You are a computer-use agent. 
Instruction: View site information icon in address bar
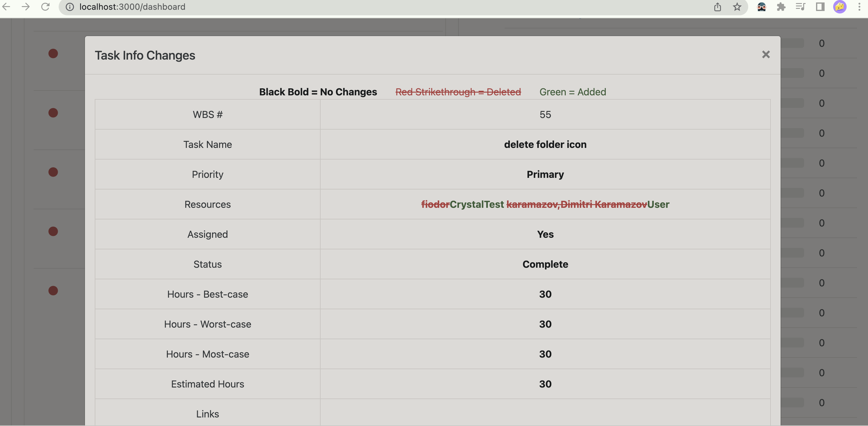point(70,7)
